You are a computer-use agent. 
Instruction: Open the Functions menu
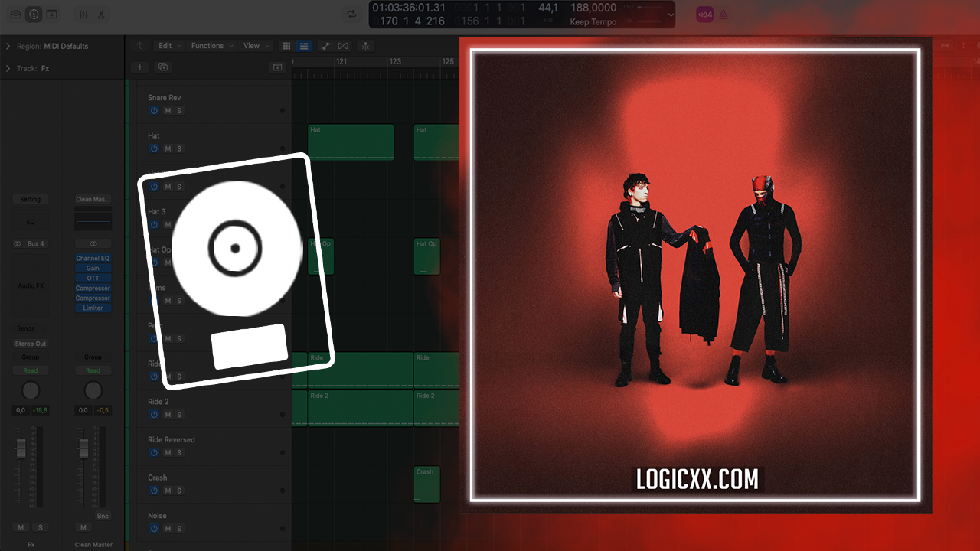(x=211, y=46)
